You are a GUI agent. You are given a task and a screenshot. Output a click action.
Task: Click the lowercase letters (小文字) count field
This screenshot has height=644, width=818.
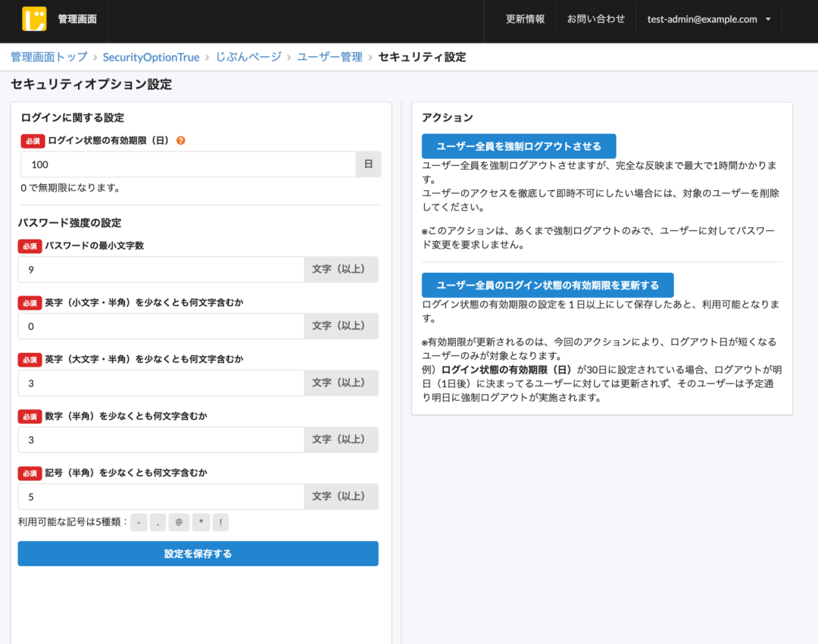[161, 326]
